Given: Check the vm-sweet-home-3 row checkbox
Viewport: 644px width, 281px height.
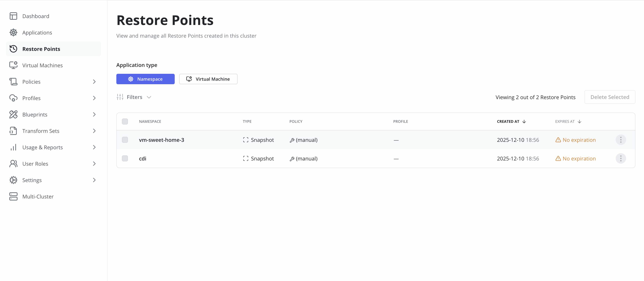Looking at the screenshot, I should pos(125,140).
